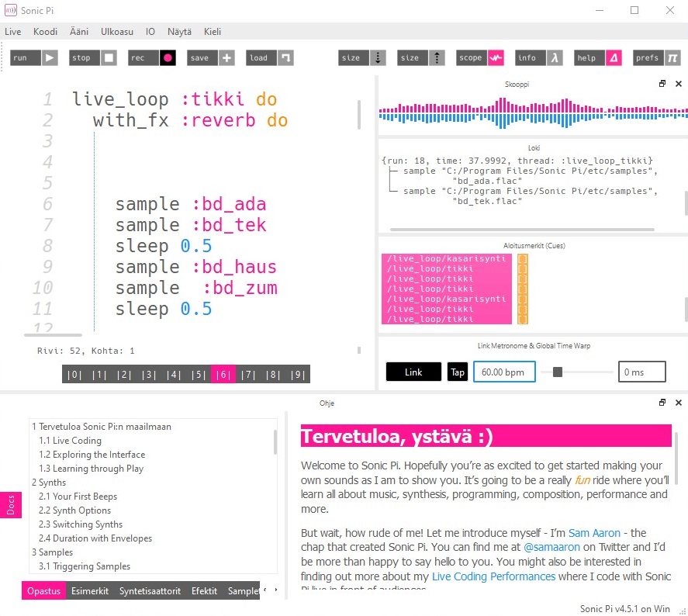Open '2.1 Your First Beeps' entry

click(78, 497)
